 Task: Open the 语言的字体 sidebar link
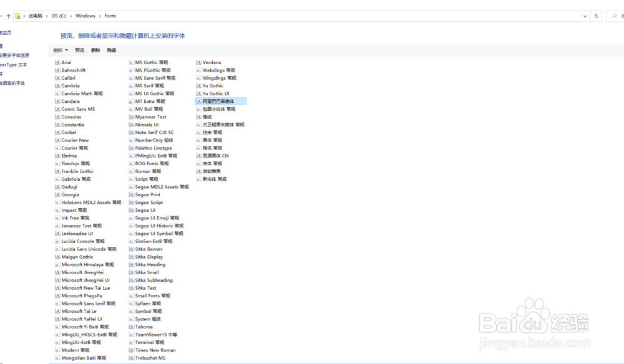coord(12,83)
